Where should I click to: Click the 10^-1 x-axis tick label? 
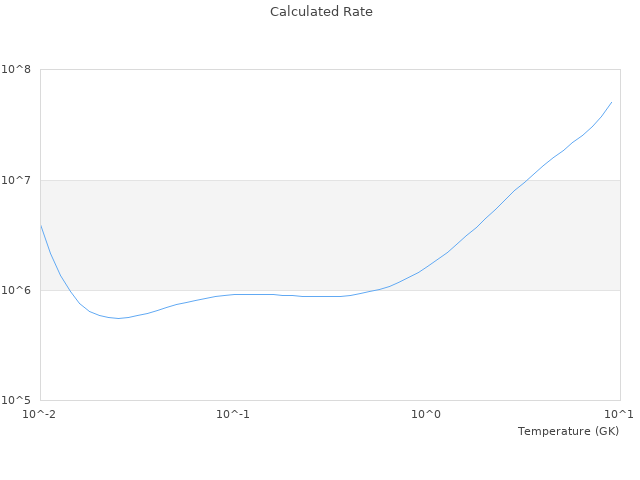coord(233,414)
